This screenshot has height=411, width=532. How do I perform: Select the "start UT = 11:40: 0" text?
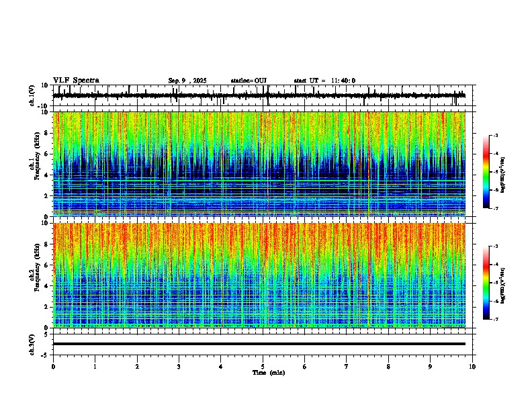coord(324,81)
